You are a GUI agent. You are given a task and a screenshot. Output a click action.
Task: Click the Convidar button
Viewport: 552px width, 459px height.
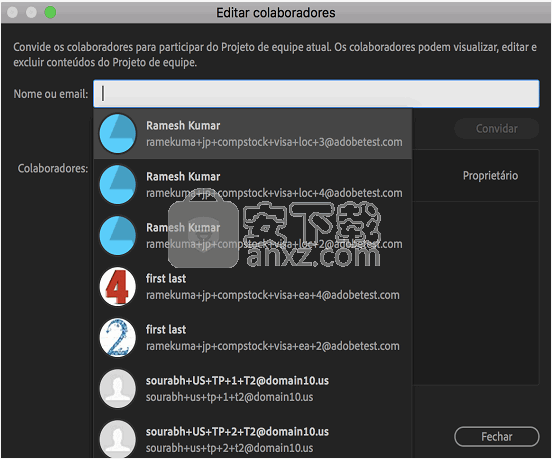[x=496, y=128]
